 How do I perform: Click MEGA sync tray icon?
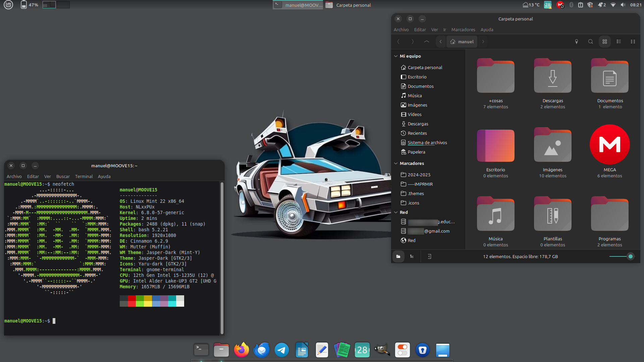tap(560, 5)
